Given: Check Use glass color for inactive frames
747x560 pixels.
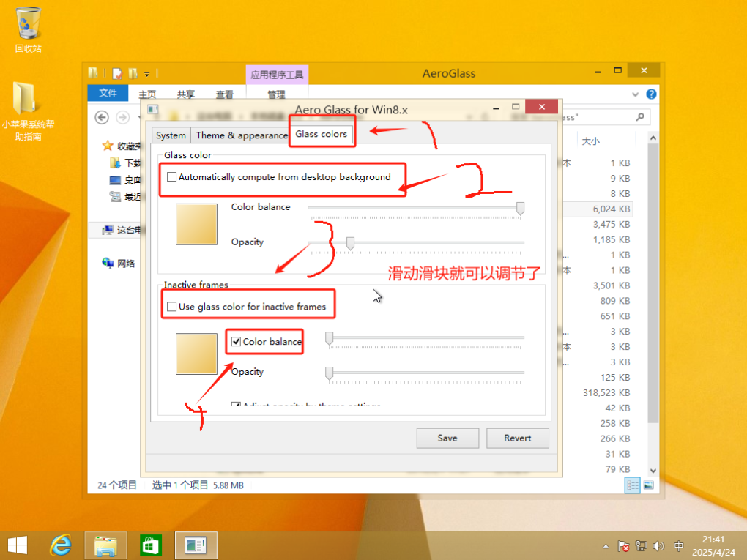Looking at the screenshot, I should tap(171, 306).
